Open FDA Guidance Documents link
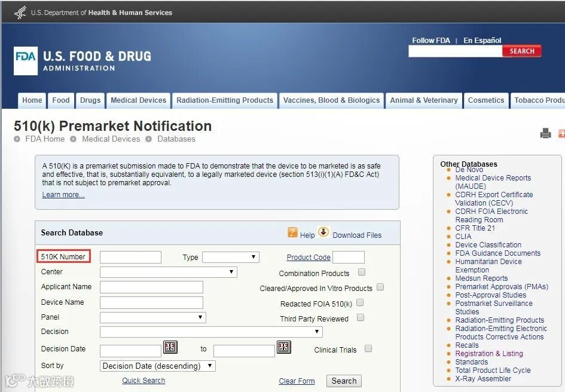The width and height of the screenshot is (565, 392). point(497,253)
